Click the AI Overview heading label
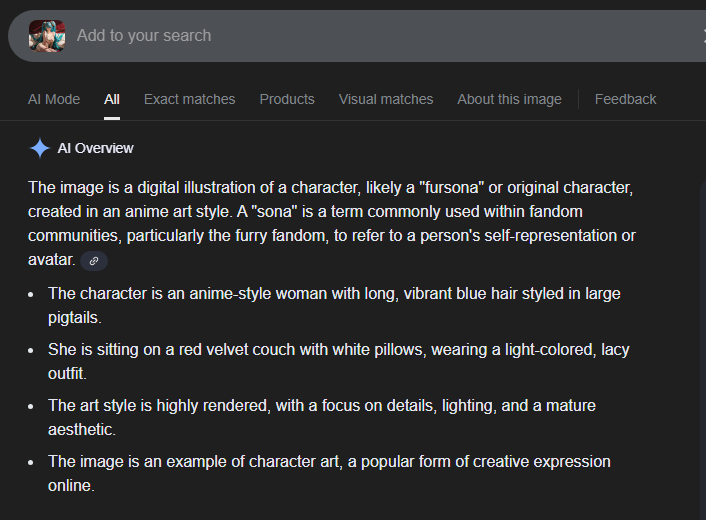Screen dimensions: 706x520 pyautogui.click(x=96, y=148)
